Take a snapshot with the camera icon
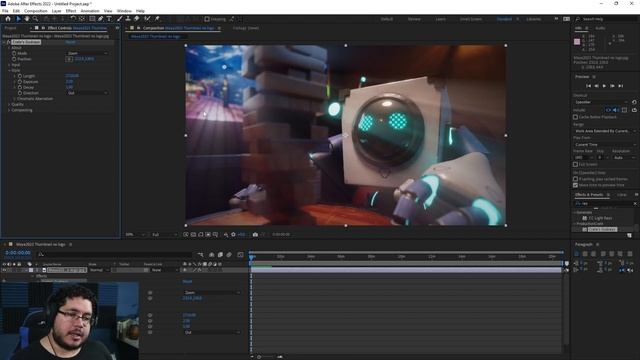Screen dimensions: 640x360 pyautogui.click(x=255, y=235)
